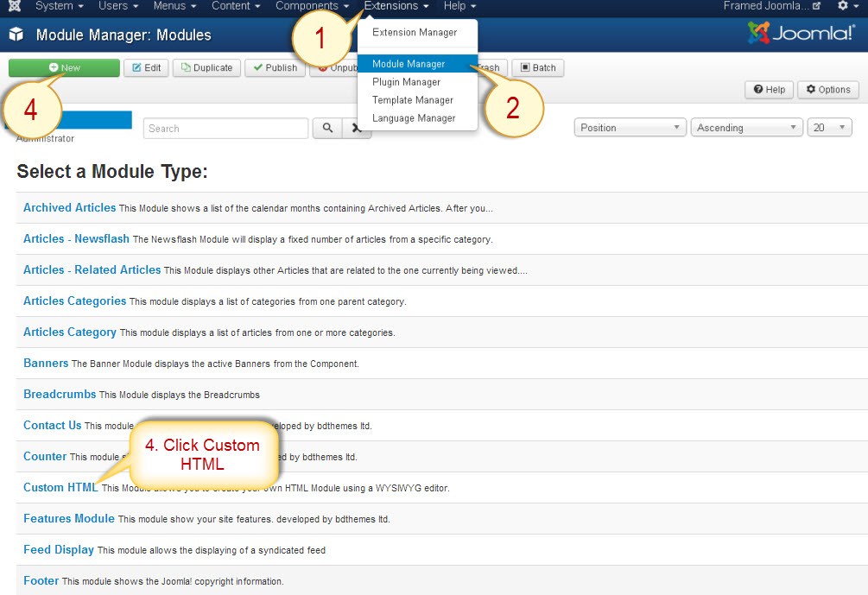
Task: Click 'Module Manager: Modules' page title
Action: pyautogui.click(x=124, y=35)
